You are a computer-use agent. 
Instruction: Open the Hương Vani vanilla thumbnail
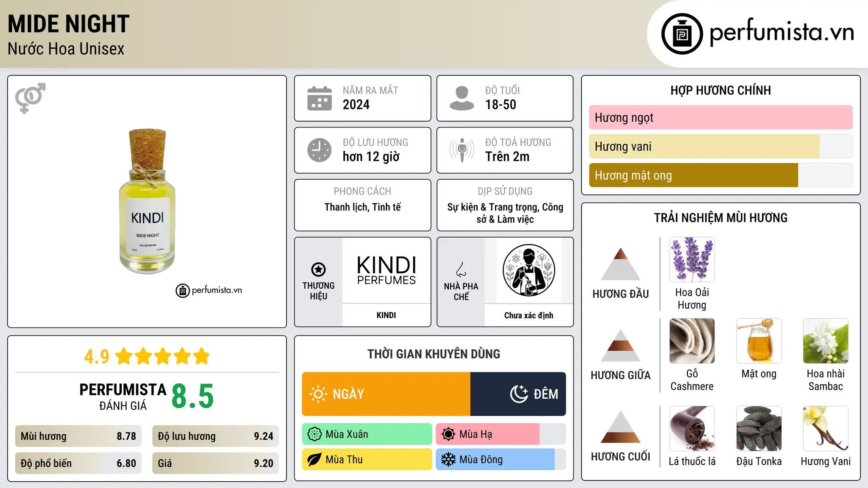coord(826,429)
